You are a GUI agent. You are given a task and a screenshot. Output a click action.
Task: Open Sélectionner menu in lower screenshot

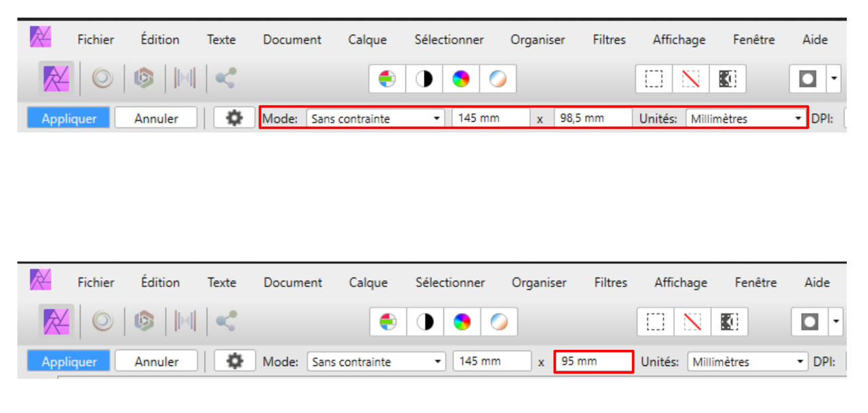(x=450, y=282)
